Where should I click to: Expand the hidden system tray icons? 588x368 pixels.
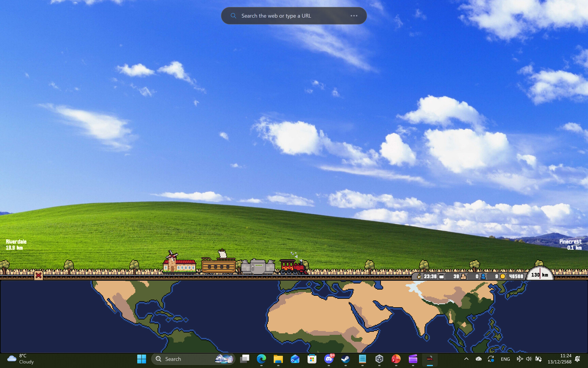(x=466, y=359)
